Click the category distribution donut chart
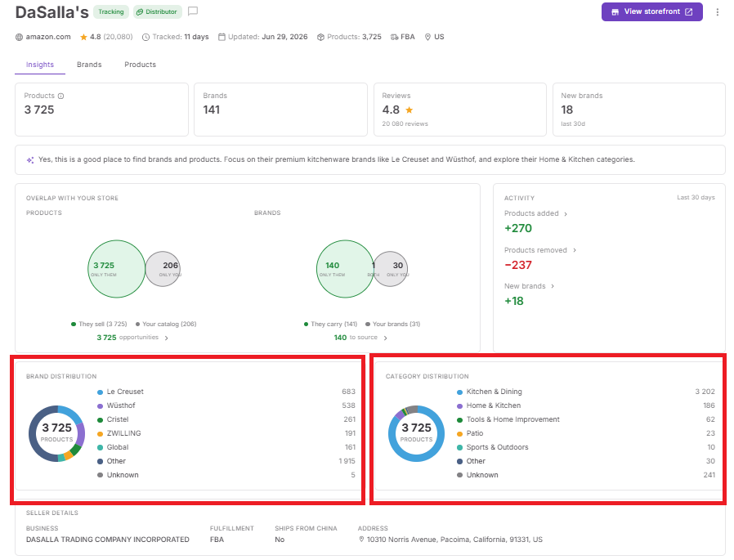Screen dimensions: 734x560 pos(417,433)
